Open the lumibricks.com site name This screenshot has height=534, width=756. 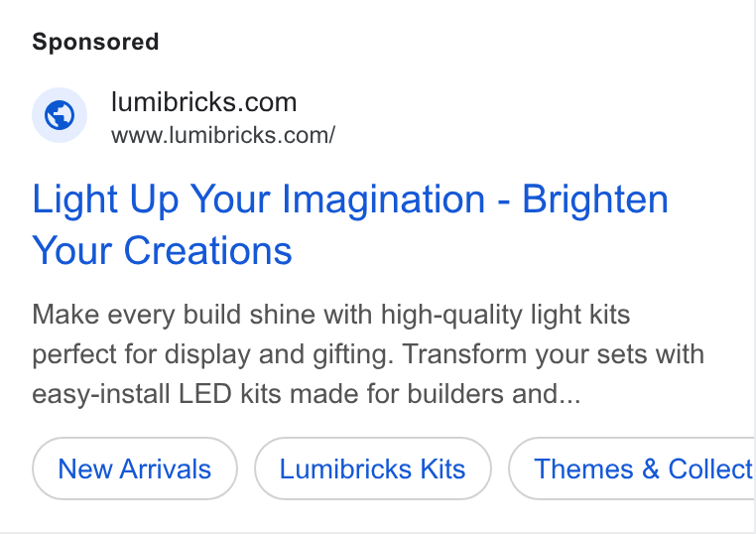pos(204,102)
